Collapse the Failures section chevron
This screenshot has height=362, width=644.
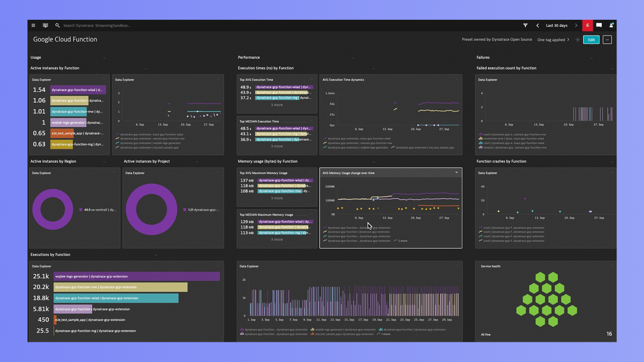pos(591,58)
